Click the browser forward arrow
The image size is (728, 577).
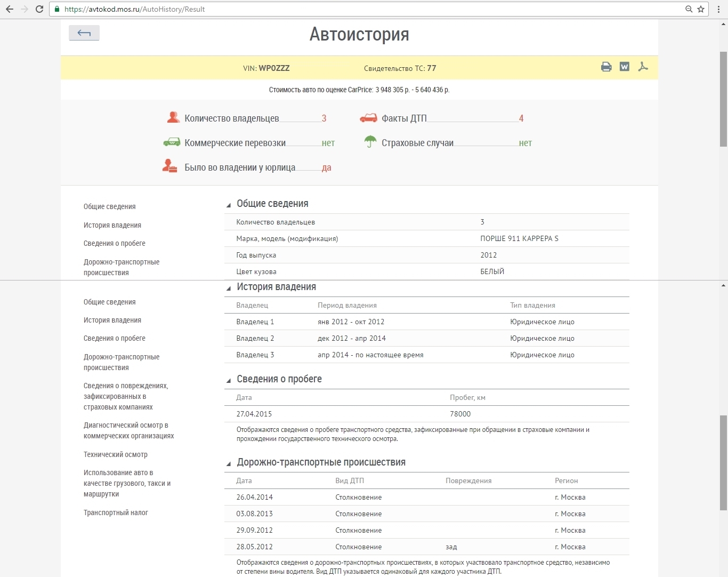[x=25, y=9]
